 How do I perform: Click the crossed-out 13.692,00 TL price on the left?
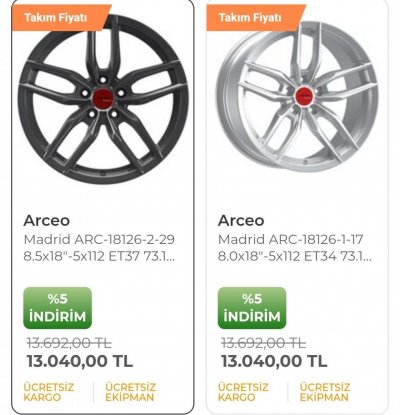(x=69, y=343)
